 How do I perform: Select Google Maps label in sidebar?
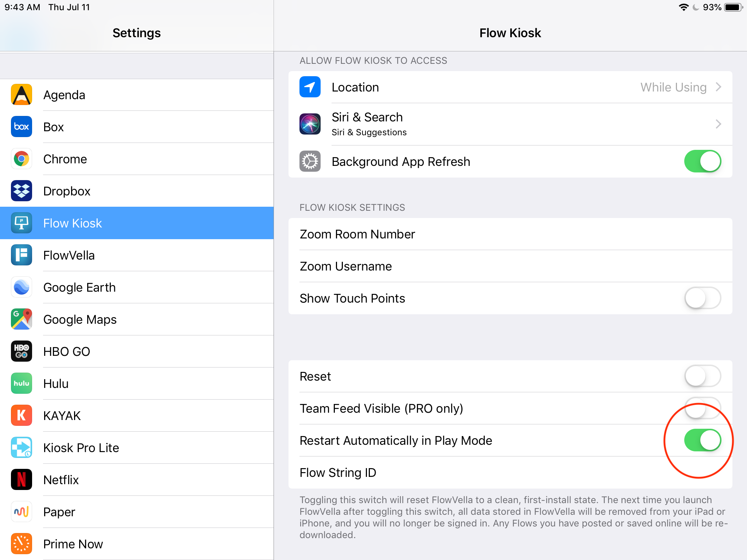pos(80,319)
